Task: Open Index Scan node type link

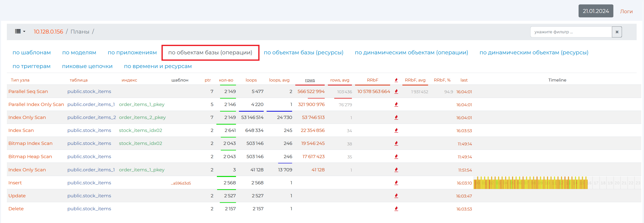Action: pos(21,130)
